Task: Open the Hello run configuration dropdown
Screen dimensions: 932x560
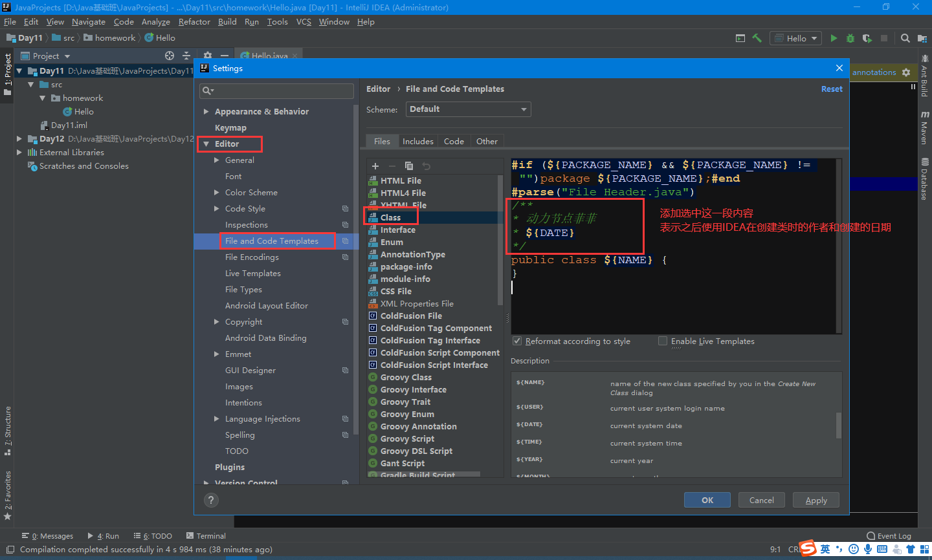Action: 795,38
